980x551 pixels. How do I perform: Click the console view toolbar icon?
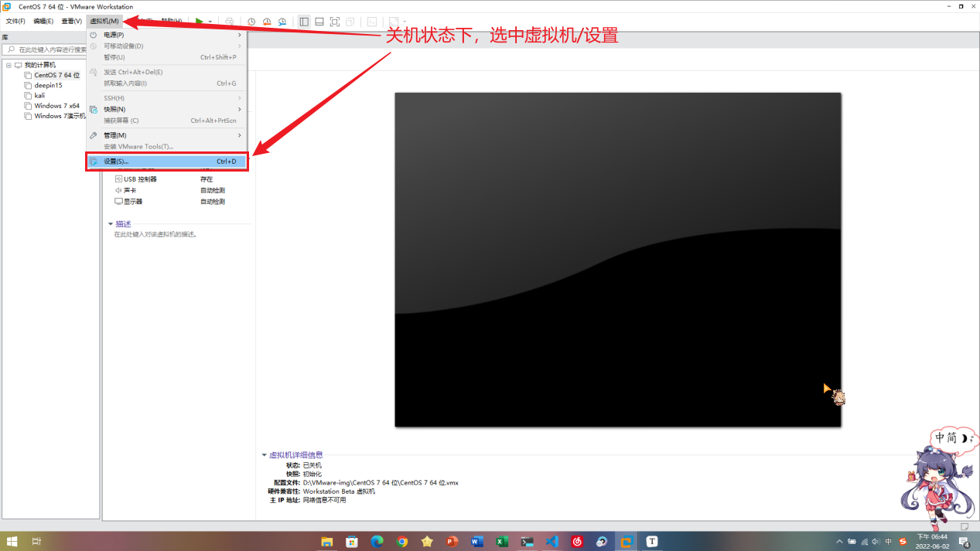point(372,22)
